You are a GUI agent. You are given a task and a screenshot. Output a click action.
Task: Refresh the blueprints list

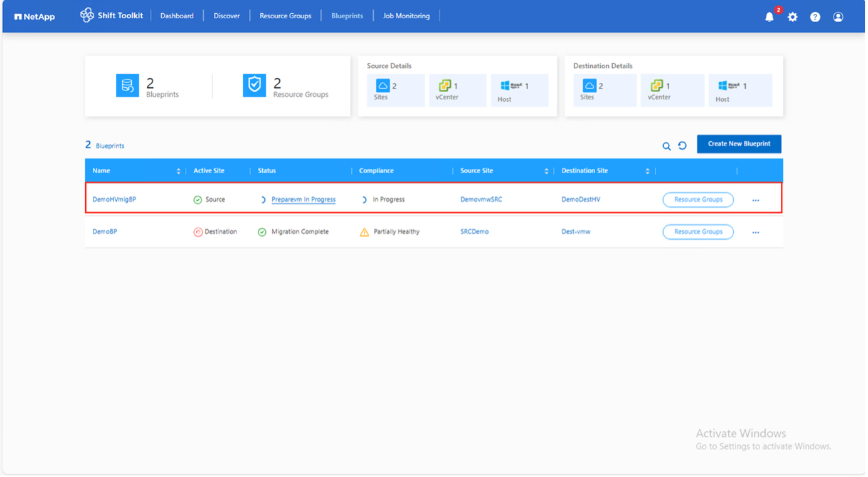(x=682, y=146)
